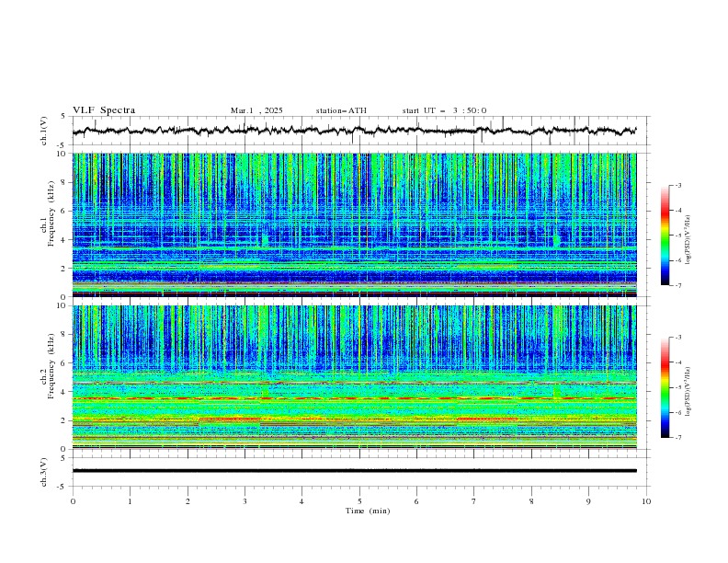Click the time axis tick label "7"
This screenshot has width=728, height=563.
[x=474, y=501]
